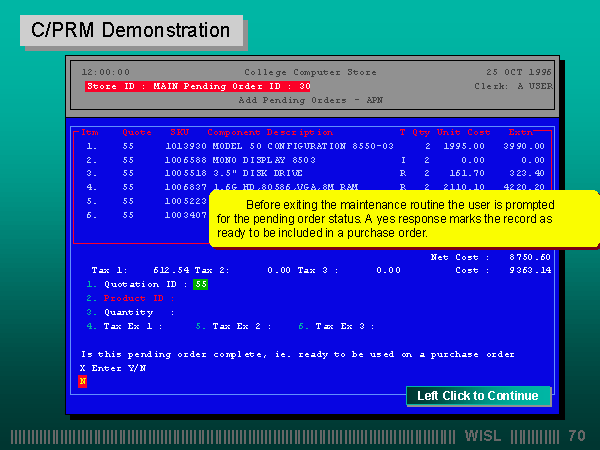Click the Clerk: A USER text
Screen dimensions: 600x450
(x=513, y=87)
